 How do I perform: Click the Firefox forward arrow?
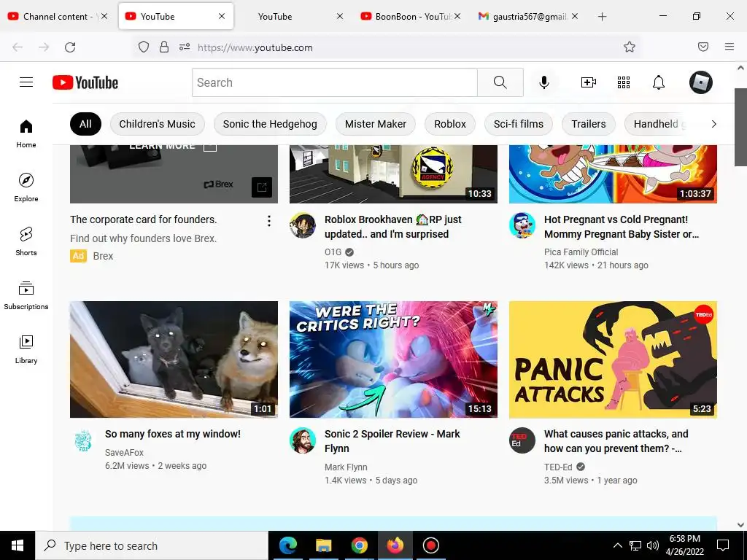[44, 47]
